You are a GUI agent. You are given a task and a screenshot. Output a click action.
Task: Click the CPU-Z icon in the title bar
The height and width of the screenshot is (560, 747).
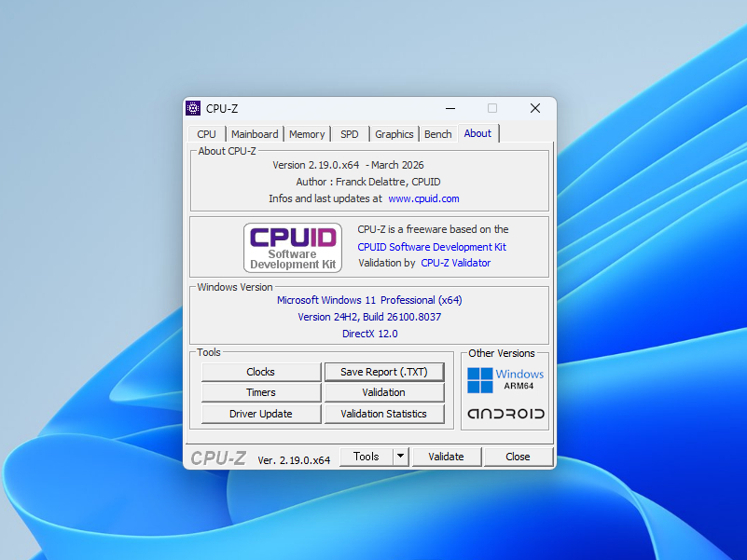click(x=193, y=108)
